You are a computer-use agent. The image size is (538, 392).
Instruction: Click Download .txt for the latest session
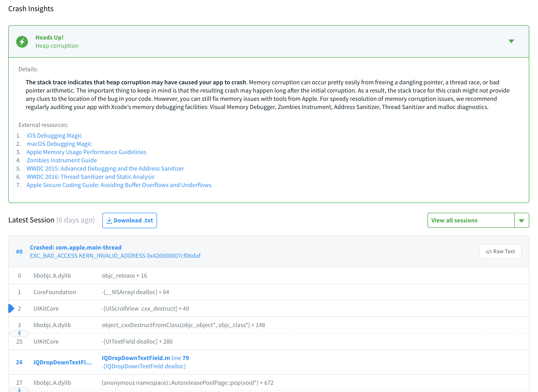tap(129, 220)
